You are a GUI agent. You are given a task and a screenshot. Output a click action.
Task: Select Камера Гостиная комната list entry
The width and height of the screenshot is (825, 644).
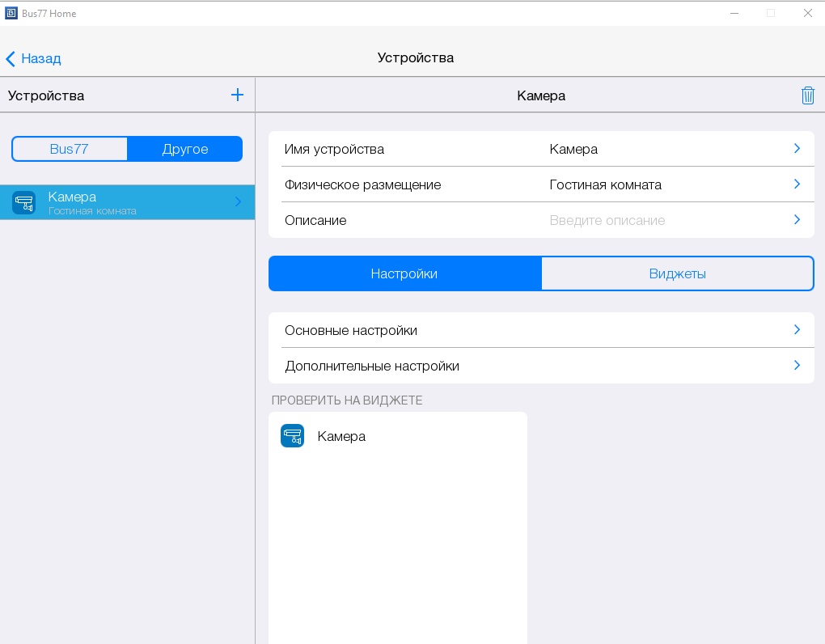click(121, 202)
